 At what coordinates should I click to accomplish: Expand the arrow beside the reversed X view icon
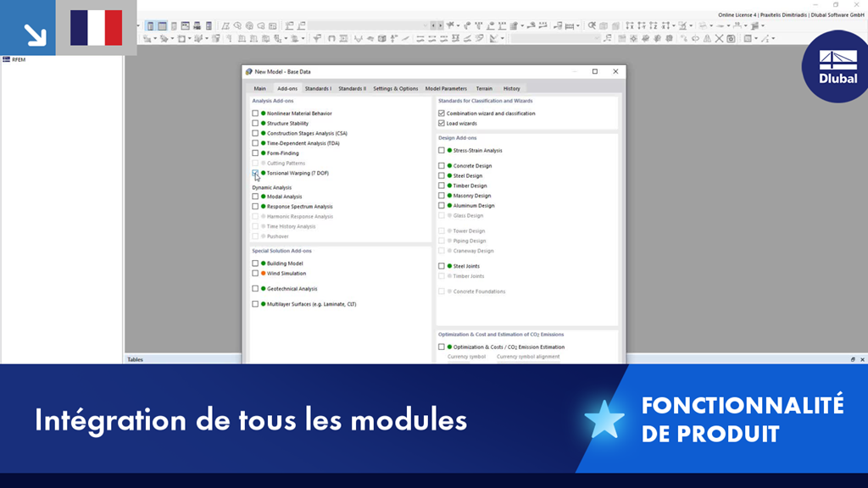pos(673,26)
